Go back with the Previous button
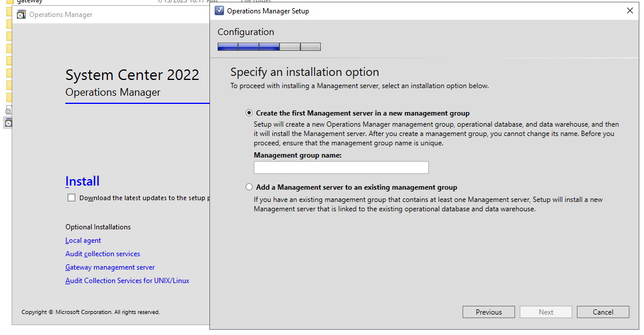Image resolution: width=644 pixels, height=335 pixels. click(488, 312)
